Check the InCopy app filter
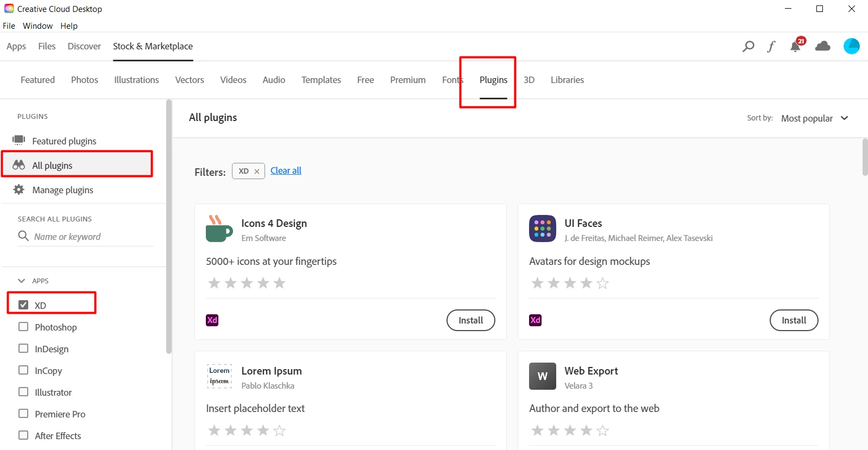This screenshot has width=868, height=450. (x=23, y=370)
